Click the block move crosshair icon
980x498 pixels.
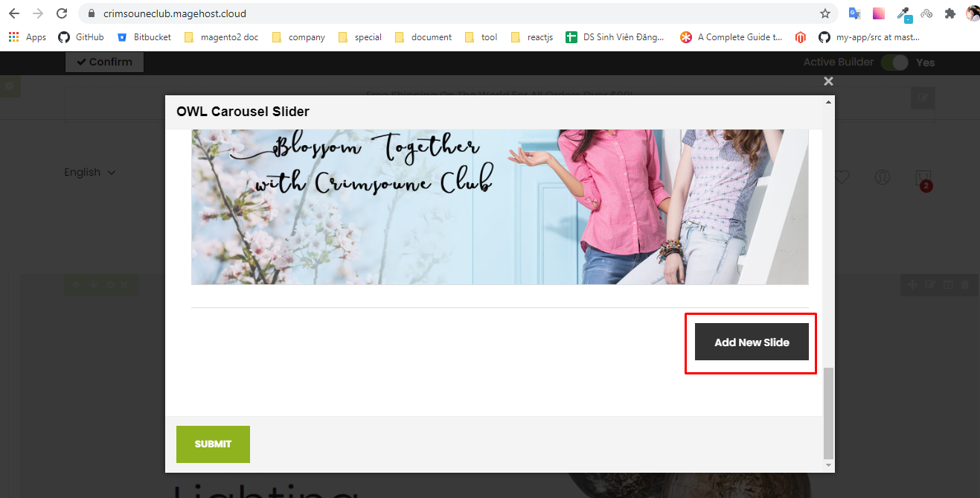tap(912, 284)
